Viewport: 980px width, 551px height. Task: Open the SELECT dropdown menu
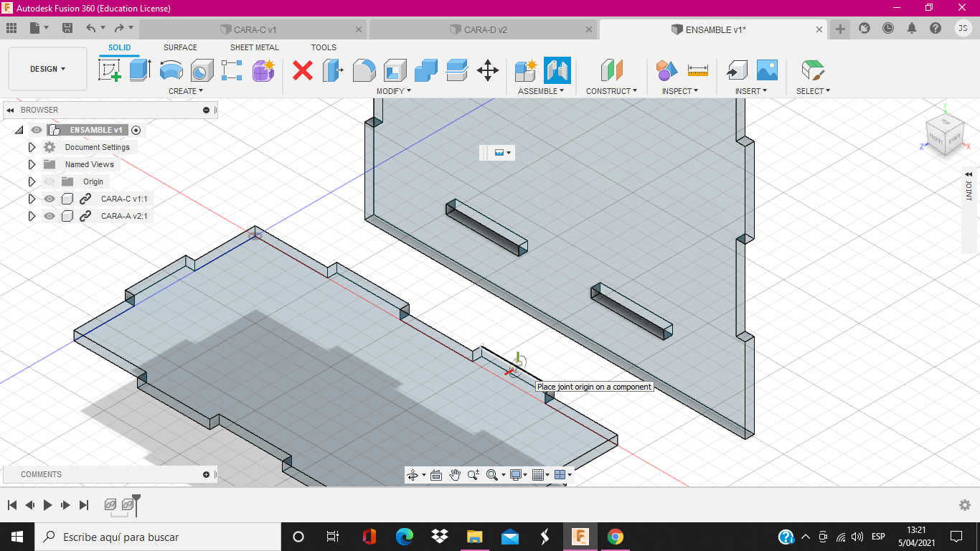coord(813,91)
